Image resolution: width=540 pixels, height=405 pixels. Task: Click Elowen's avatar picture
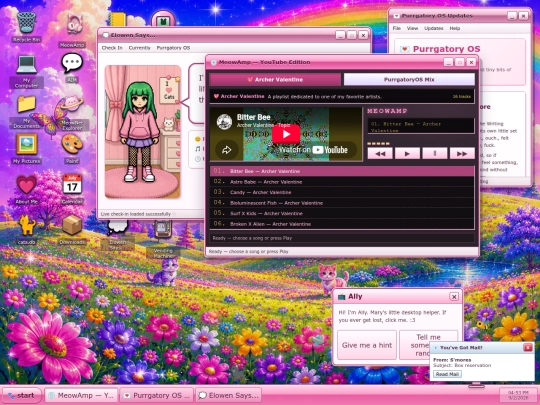(x=143, y=132)
